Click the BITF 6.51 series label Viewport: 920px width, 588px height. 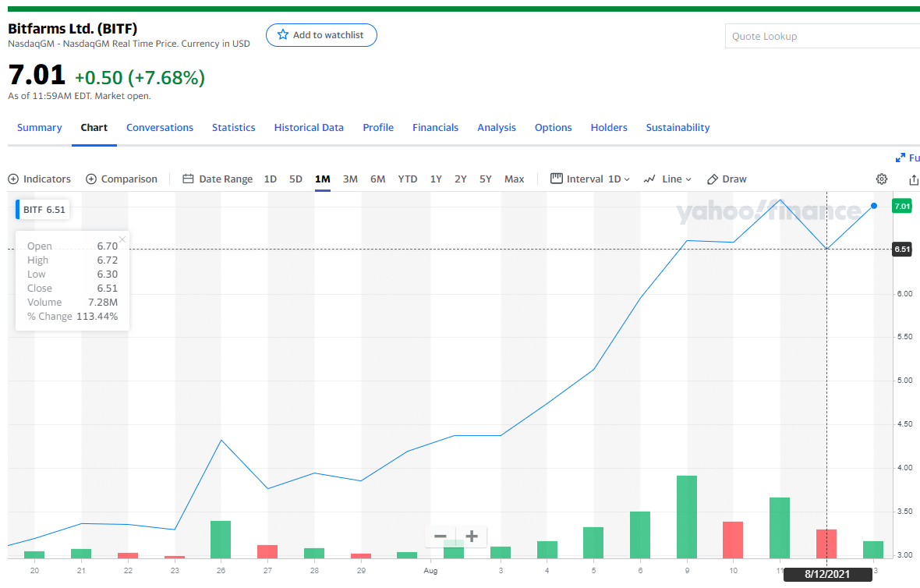44,210
